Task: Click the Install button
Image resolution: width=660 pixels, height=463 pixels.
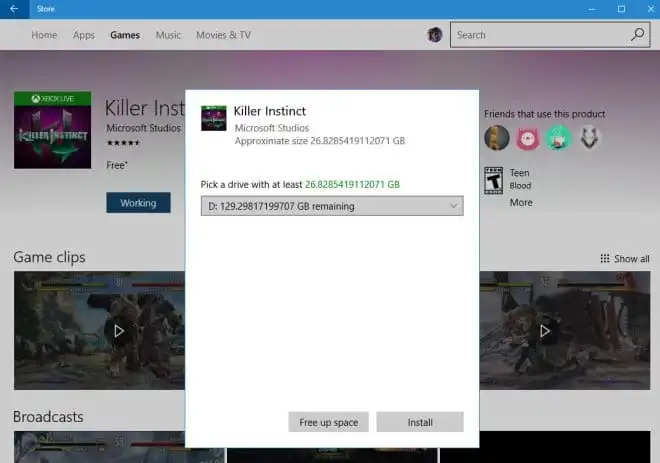Action: click(420, 422)
